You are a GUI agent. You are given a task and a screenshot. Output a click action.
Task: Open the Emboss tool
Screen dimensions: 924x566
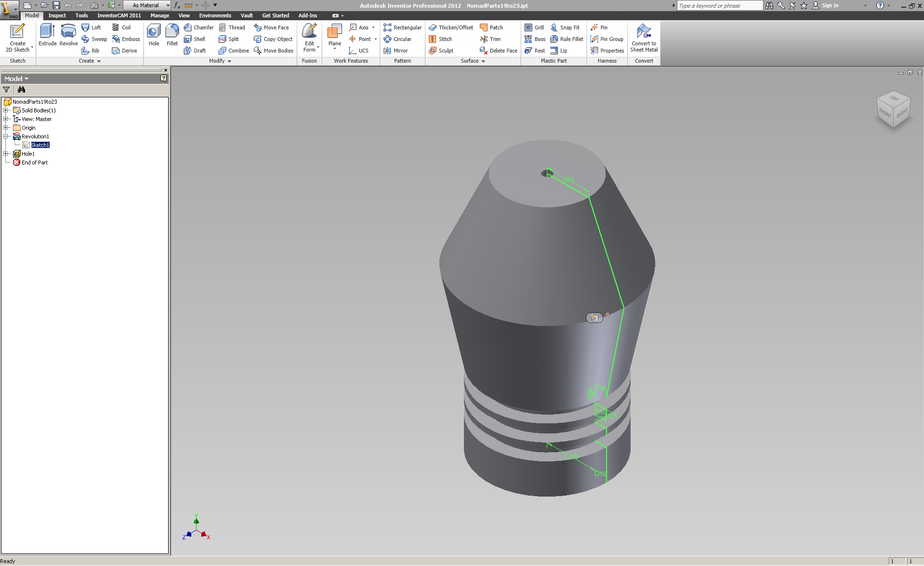pyautogui.click(x=126, y=39)
